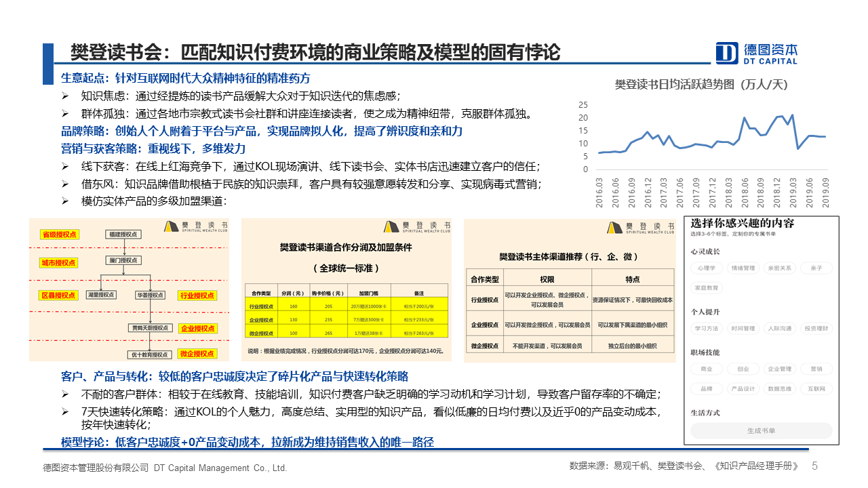Click the 模型悖论 conclusion line
The width and height of the screenshot is (868, 488).
tap(248, 443)
